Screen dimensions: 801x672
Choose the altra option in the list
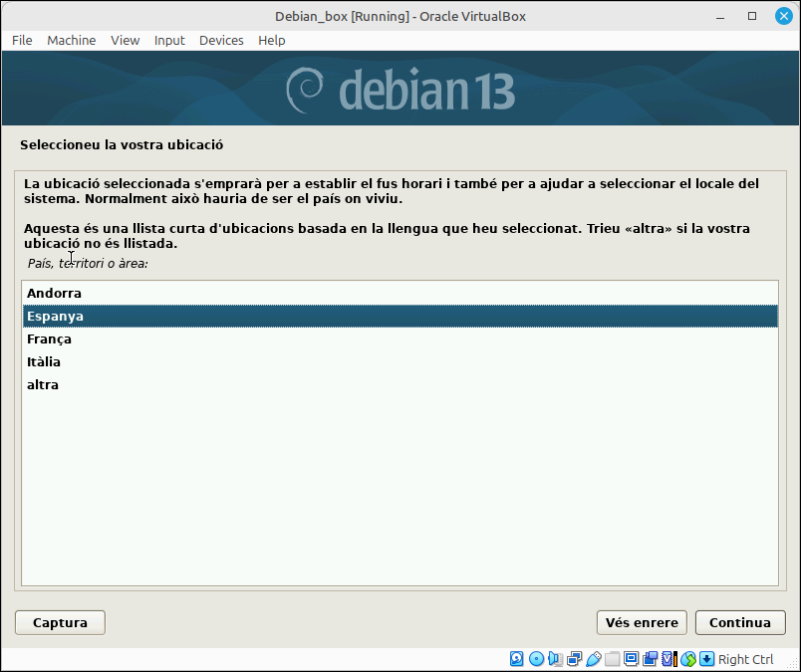coord(400,385)
